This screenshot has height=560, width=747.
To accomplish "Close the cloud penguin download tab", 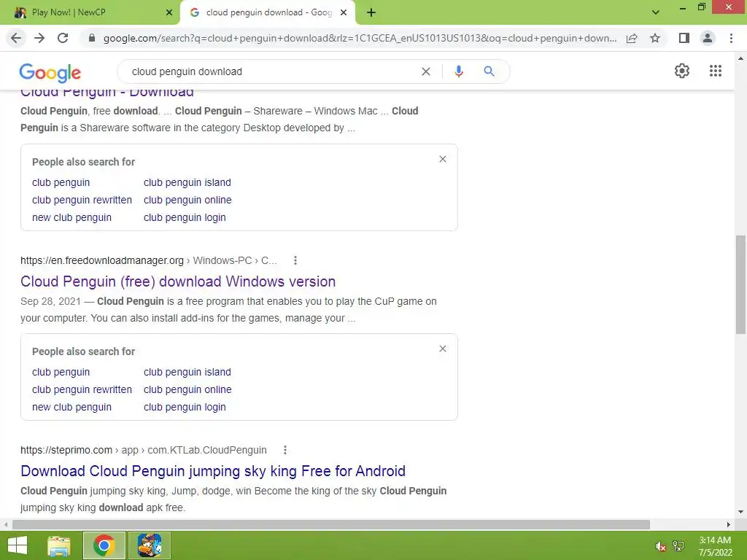I will point(344,12).
